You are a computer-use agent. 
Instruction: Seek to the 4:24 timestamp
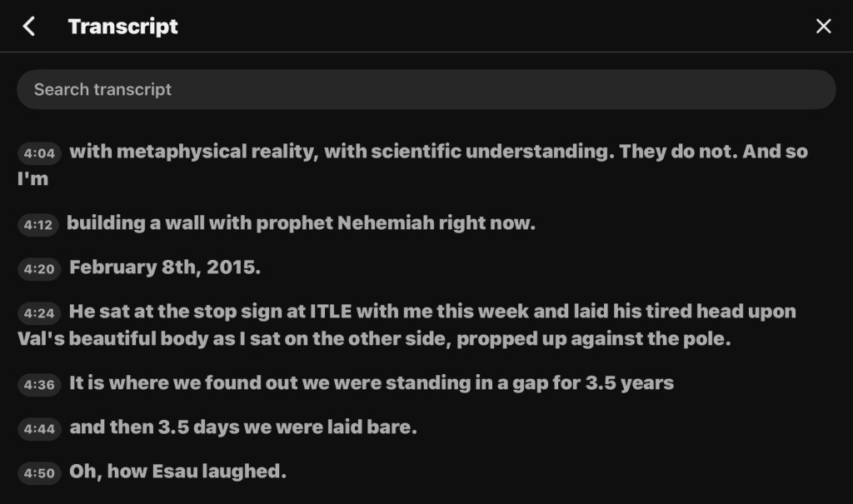tap(39, 313)
